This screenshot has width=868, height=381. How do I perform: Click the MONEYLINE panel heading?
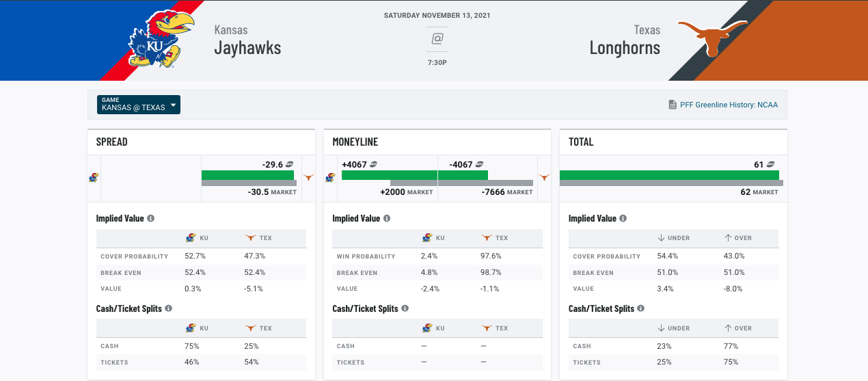point(355,142)
